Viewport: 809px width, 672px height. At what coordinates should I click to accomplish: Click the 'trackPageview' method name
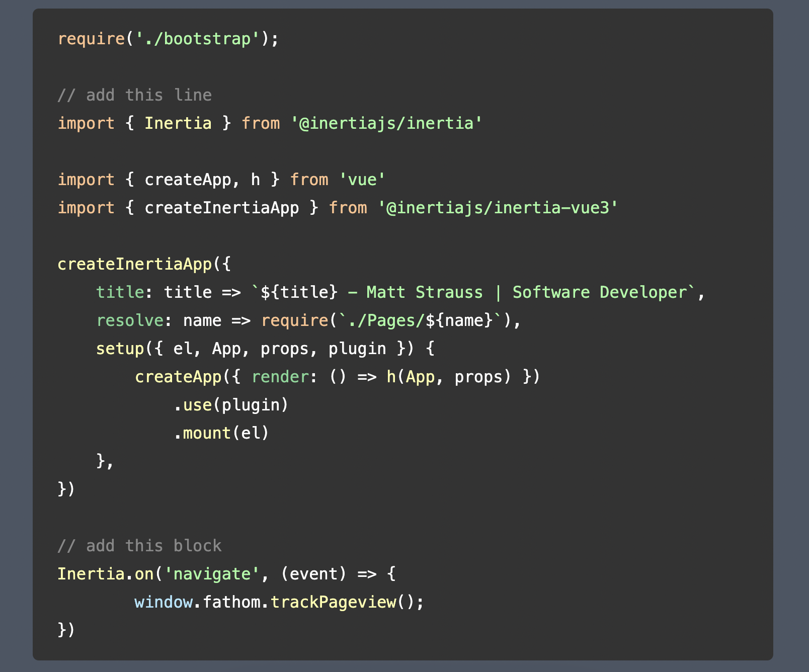(x=333, y=602)
